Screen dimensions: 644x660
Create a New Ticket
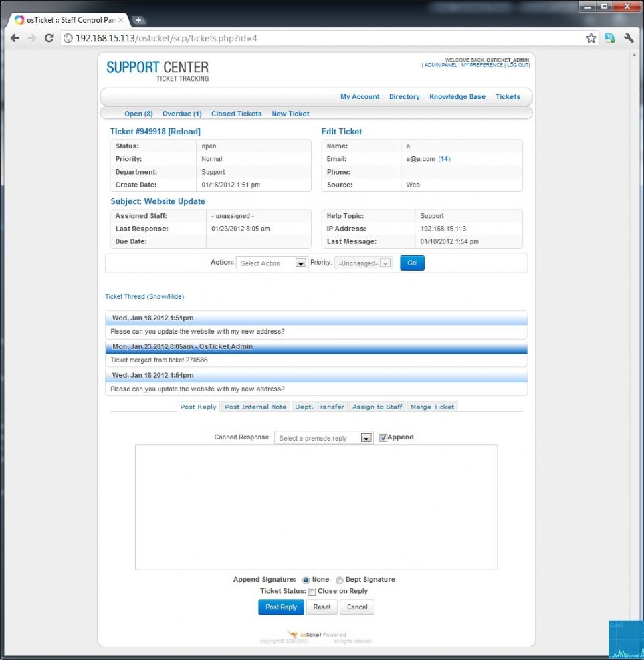(x=290, y=114)
